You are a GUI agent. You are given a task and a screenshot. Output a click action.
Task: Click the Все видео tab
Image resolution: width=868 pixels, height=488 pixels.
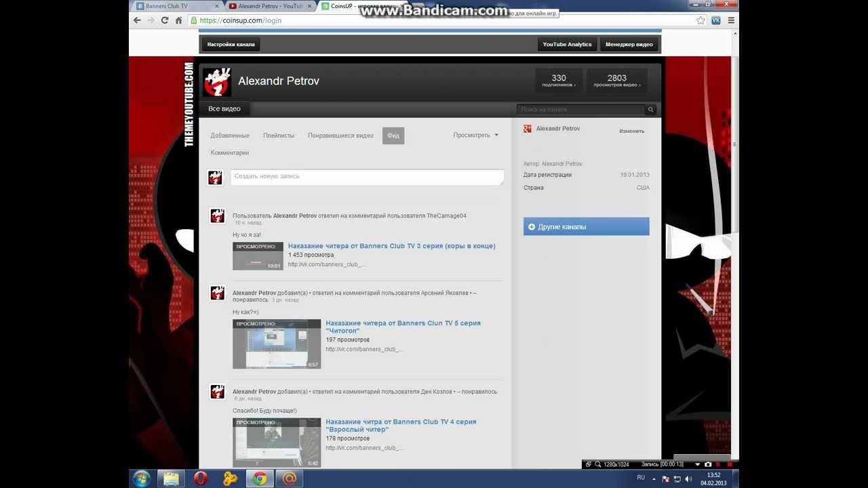[224, 109]
